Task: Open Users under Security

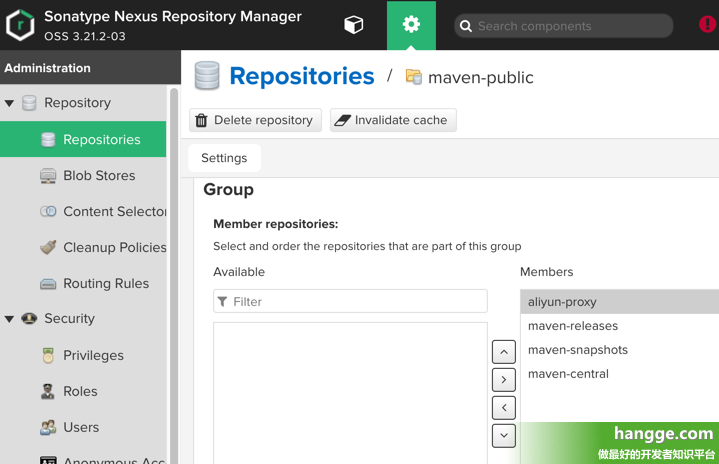Action: tap(83, 427)
